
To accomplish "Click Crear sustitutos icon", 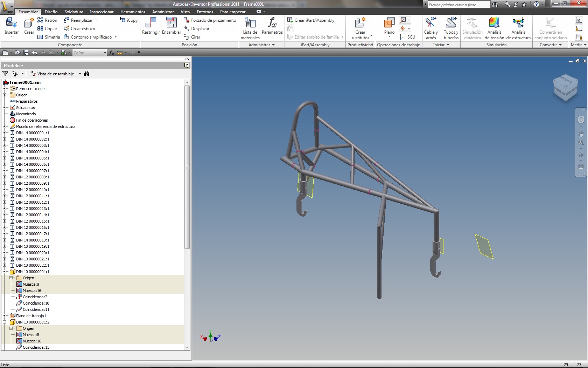I will coord(360,23).
